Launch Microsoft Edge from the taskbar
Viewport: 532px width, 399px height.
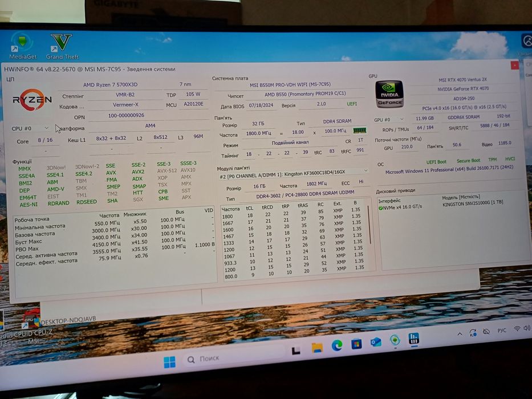point(337,346)
